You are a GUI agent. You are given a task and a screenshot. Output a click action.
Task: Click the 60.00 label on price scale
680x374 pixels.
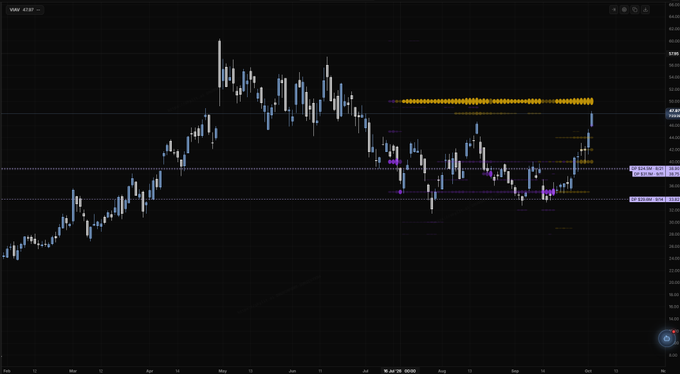[674, 41]
